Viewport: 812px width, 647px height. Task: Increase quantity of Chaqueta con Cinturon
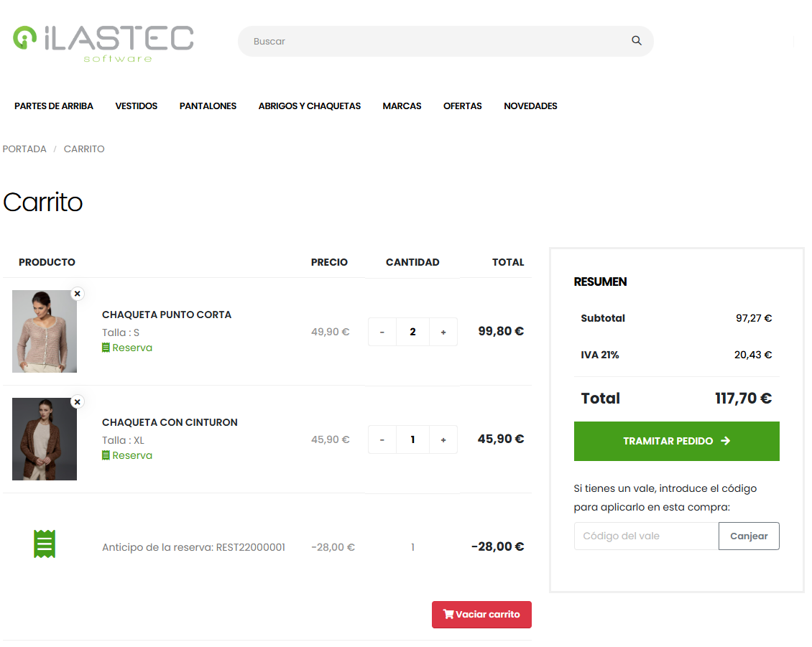tap(443, 439)
